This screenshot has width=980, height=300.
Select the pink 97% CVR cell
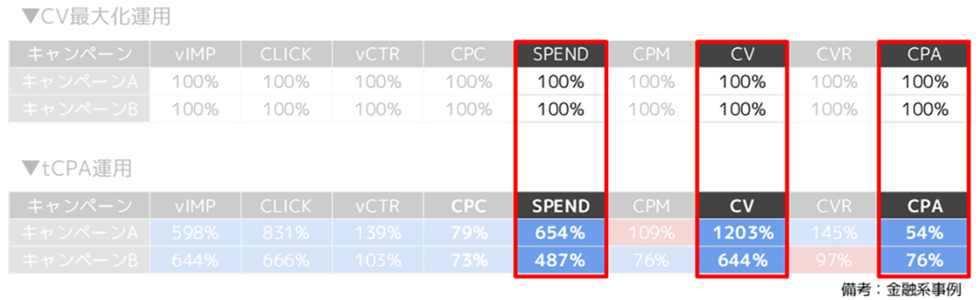(x=833, y=260)
